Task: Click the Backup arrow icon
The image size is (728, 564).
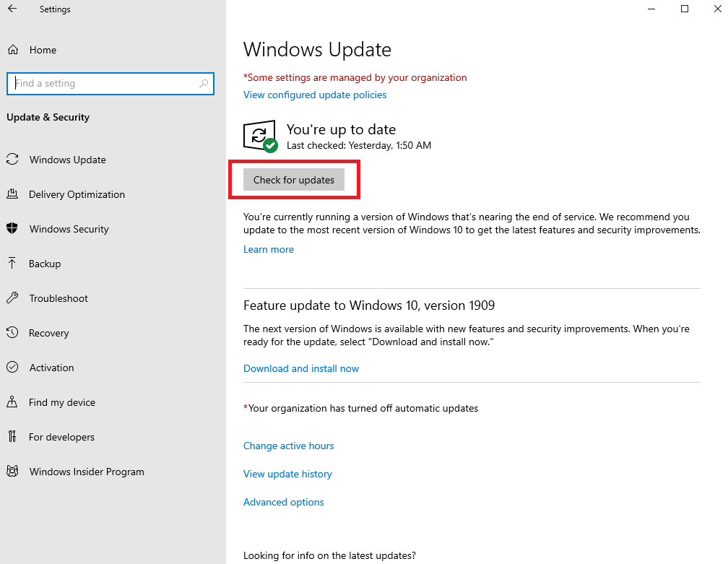Action: pos(12,263)
